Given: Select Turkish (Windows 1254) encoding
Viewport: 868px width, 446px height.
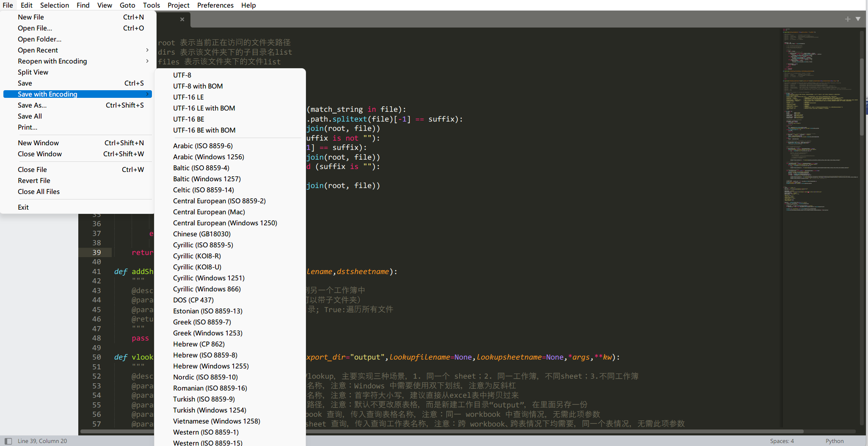Looking at the screenshot, I should (x=230, y=410).
